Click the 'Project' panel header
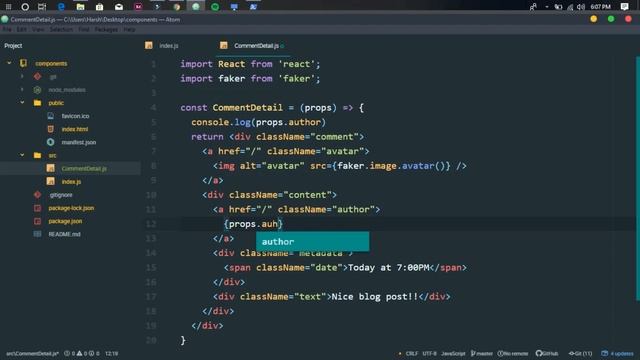 (x=13, y=46)
